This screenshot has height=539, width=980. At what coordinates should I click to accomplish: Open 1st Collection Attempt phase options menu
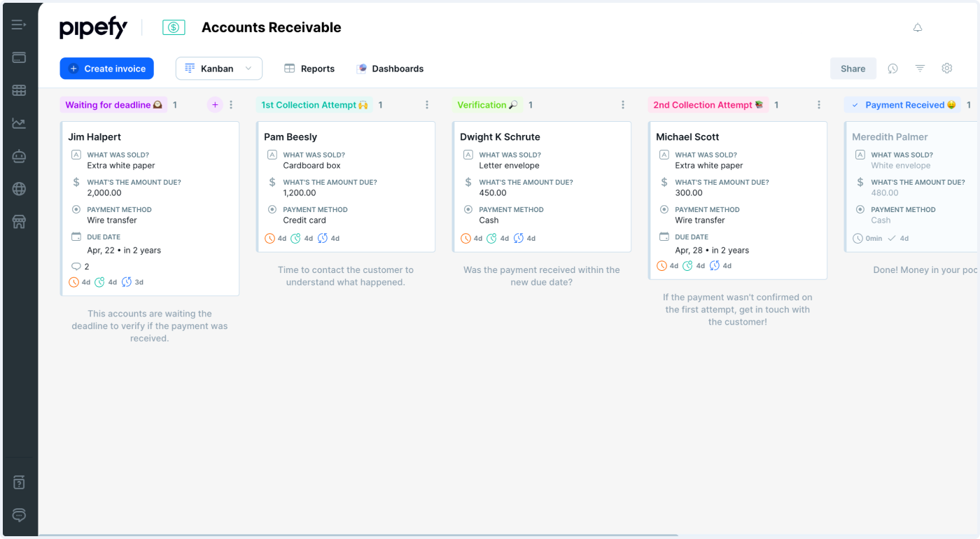427,105
